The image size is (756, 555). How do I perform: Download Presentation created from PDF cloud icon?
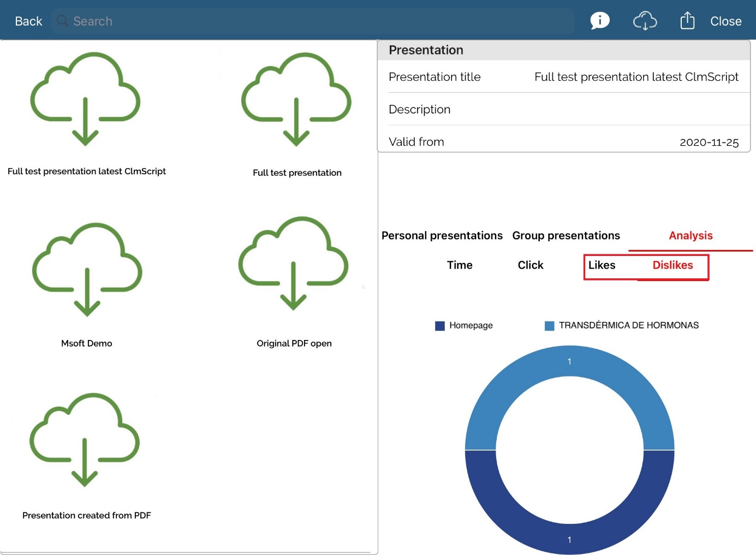(85, 440)
